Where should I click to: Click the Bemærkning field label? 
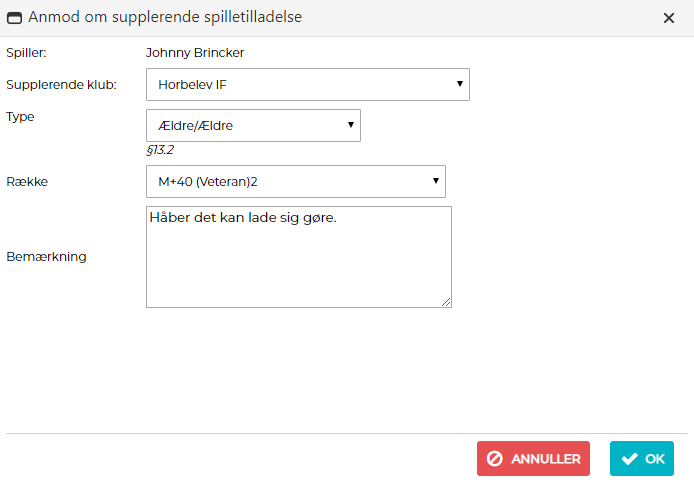point(46,256)
